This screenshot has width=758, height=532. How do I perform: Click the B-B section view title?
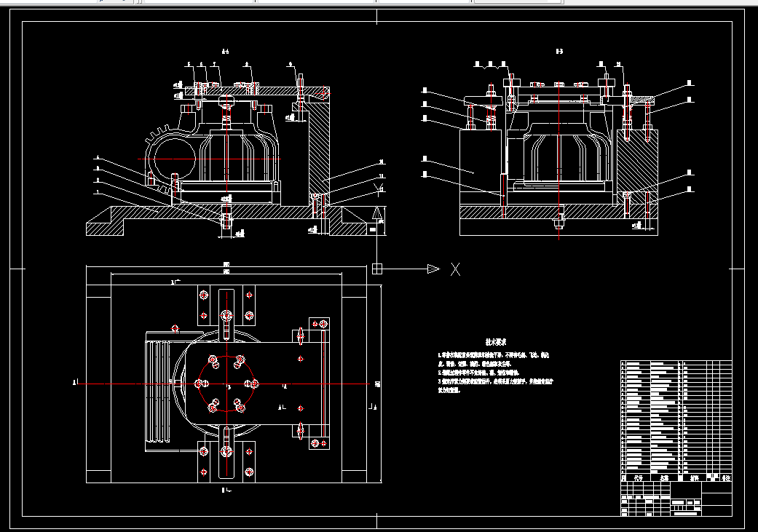(559, 51)
